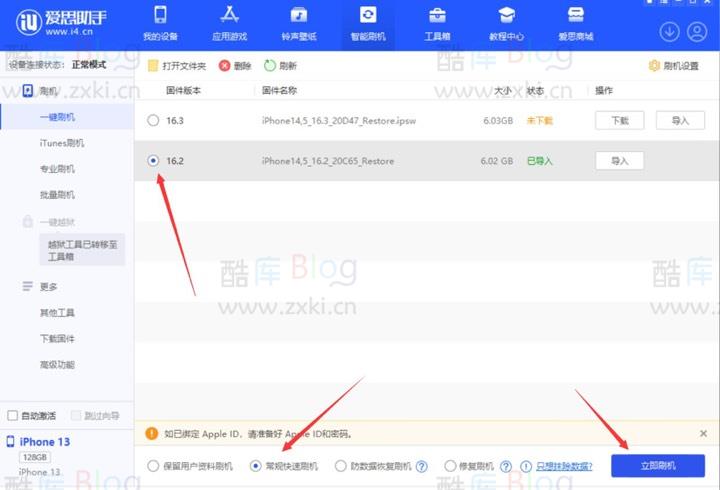Click 6.03GB size cell
The width and height of the screenshot is (720, 490).
[x=498, y=120]
